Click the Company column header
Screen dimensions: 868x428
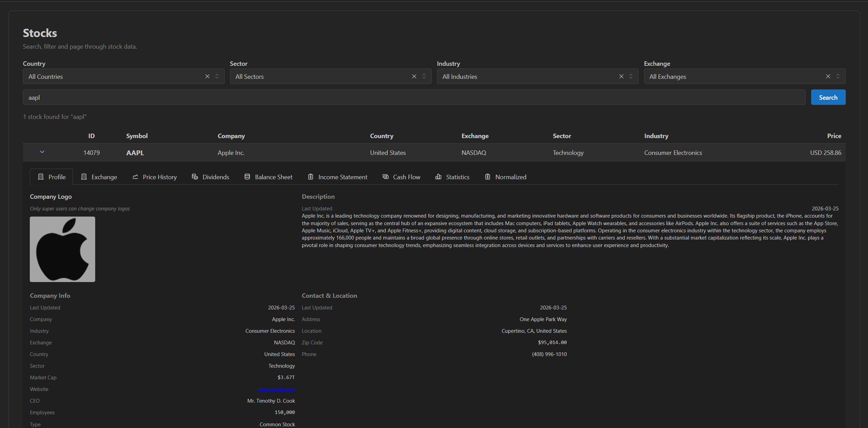231,136
